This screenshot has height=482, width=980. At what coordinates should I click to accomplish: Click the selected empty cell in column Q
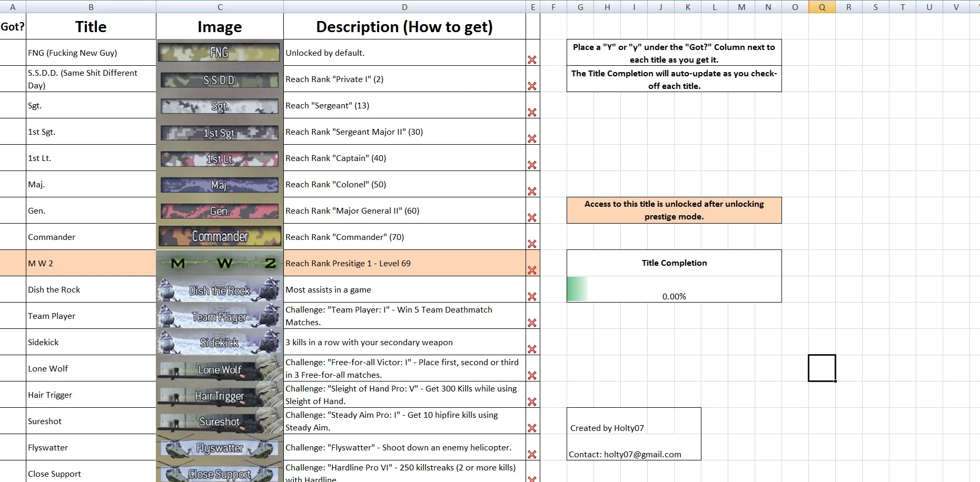[x=822, y=368]
